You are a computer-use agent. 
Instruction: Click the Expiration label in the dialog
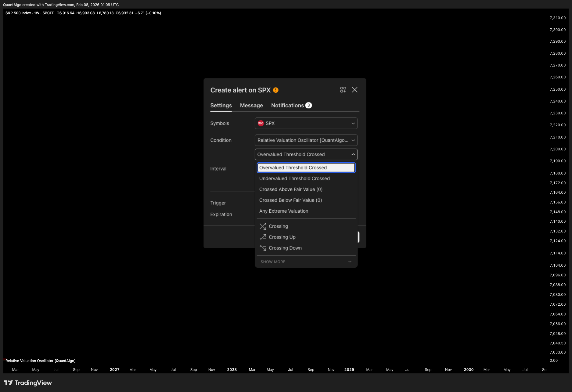(221, 214)
